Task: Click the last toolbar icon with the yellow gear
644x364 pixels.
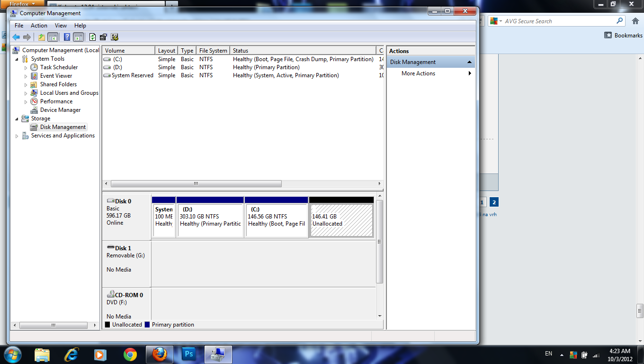Action: point(114,37)
